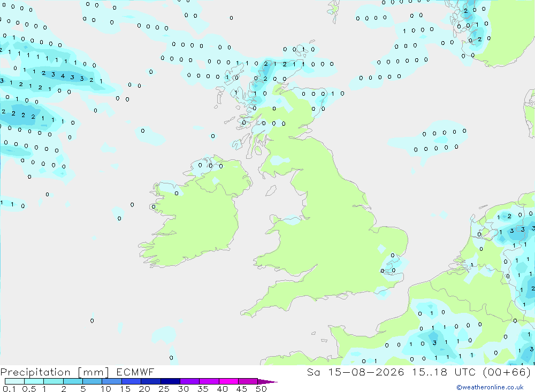The height and width of the screenshot is (392, 535).
Task: Click the legend scale label "10"
Action: point(106,389)
